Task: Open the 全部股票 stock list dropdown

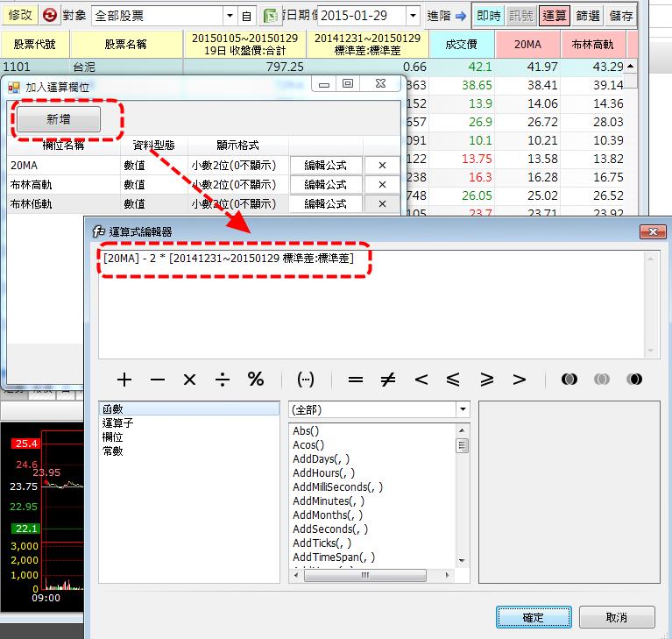Action: point(230,16)
